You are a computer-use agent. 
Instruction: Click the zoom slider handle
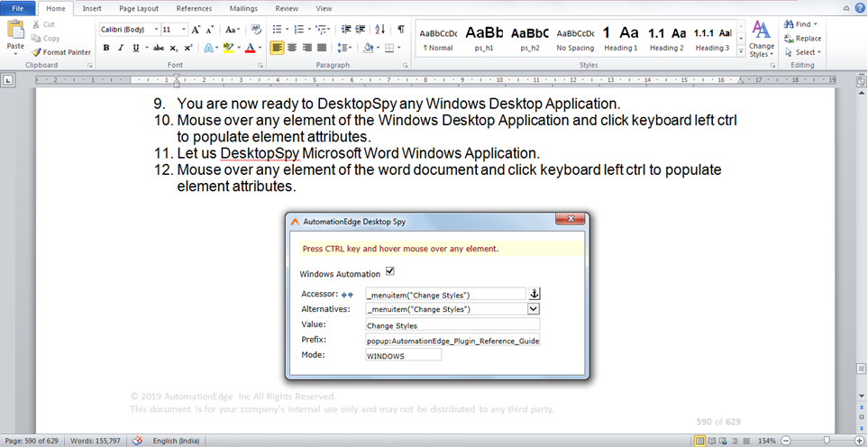[x=826, y=441]
